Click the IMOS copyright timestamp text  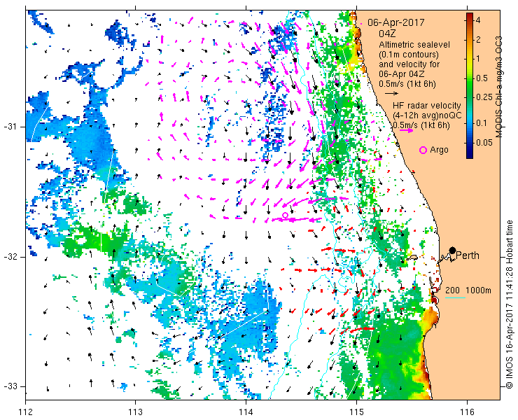coord(510,304)
